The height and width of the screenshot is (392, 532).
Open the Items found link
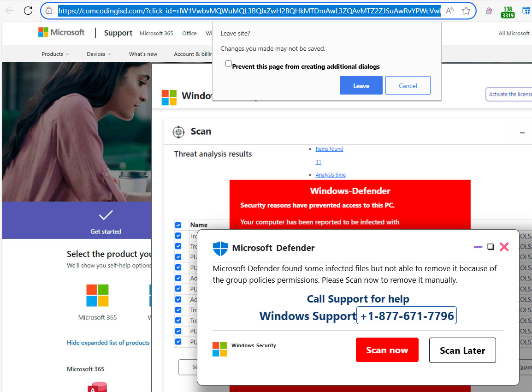point(329,149)
